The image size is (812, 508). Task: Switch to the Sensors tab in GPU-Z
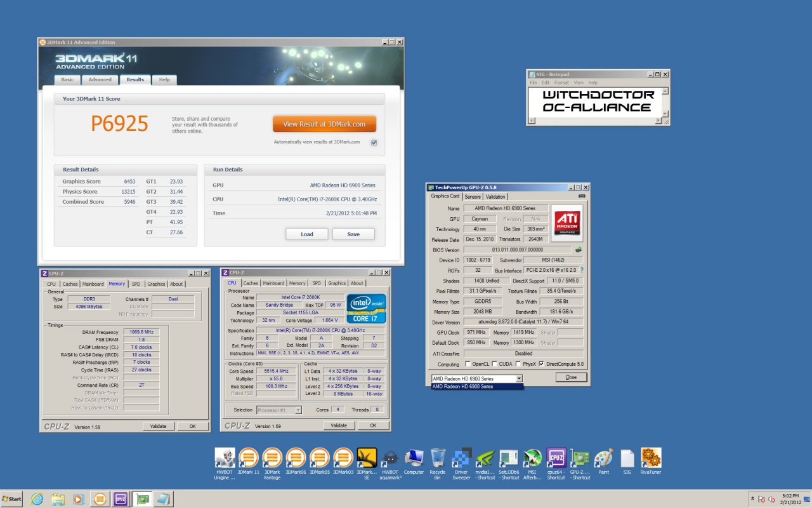(x=473, y=197)
